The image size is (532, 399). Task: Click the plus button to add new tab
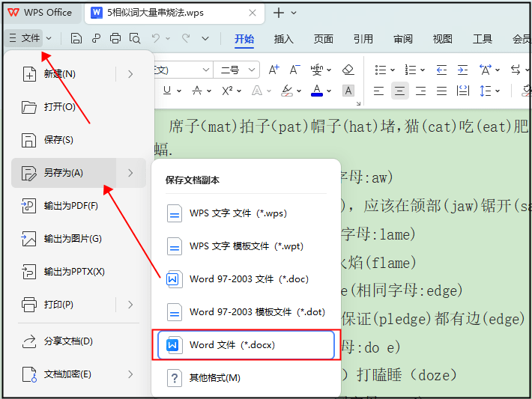point(279,13)
